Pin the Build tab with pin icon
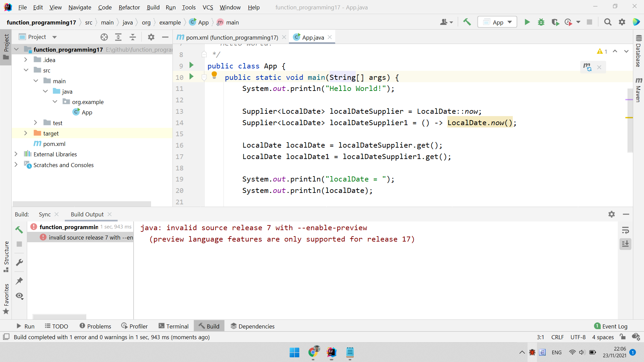Image resolution: width=644 pixels, height=362 pixels. coord(19,280)
